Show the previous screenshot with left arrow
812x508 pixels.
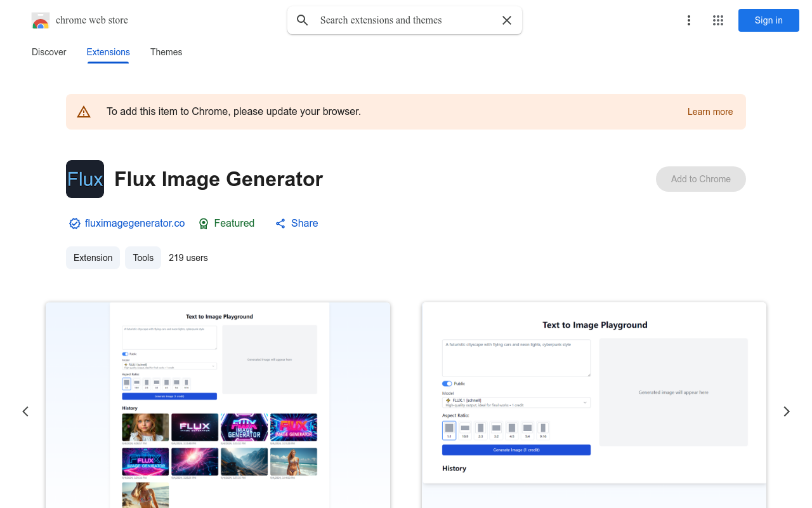(x=25, y=411)
